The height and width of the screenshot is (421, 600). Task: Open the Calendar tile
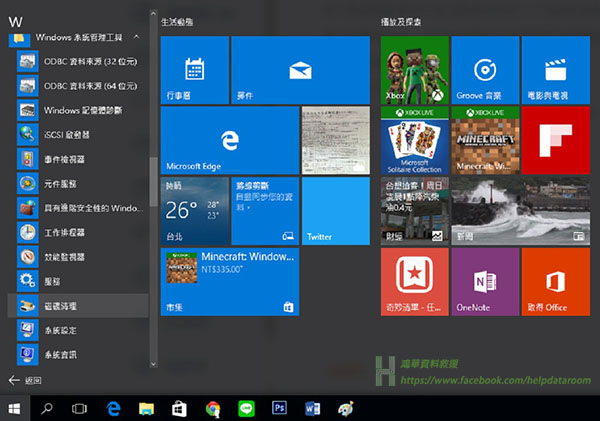pos(194,71)
